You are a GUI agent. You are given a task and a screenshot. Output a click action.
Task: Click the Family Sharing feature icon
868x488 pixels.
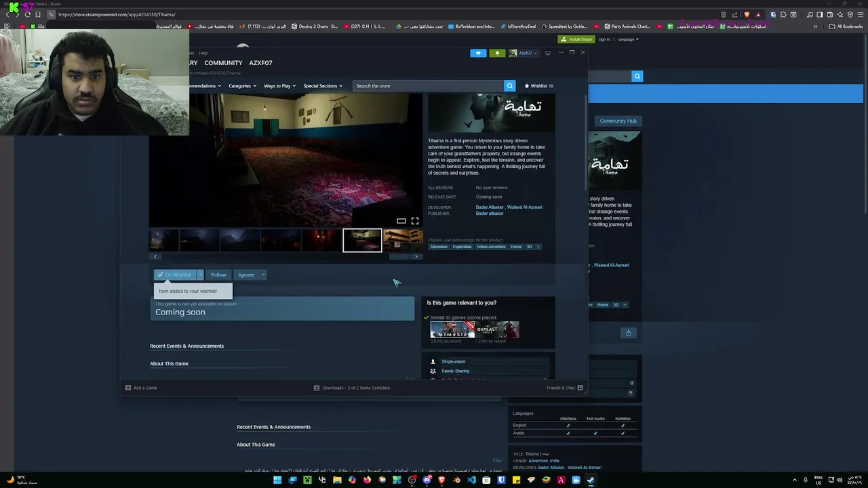(x=433, y=371)
